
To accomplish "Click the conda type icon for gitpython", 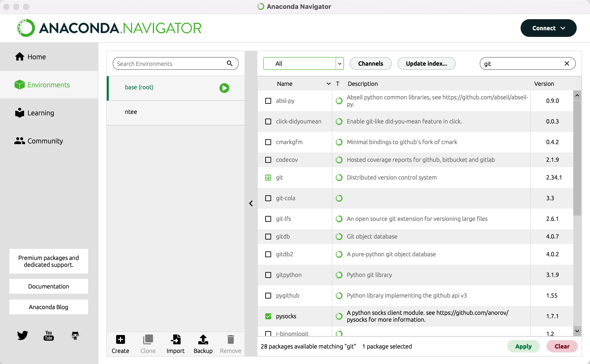I will point(339,275).
